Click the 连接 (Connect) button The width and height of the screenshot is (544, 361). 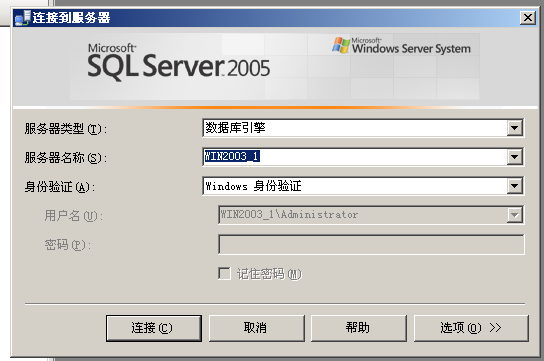[x=154, y=328]
